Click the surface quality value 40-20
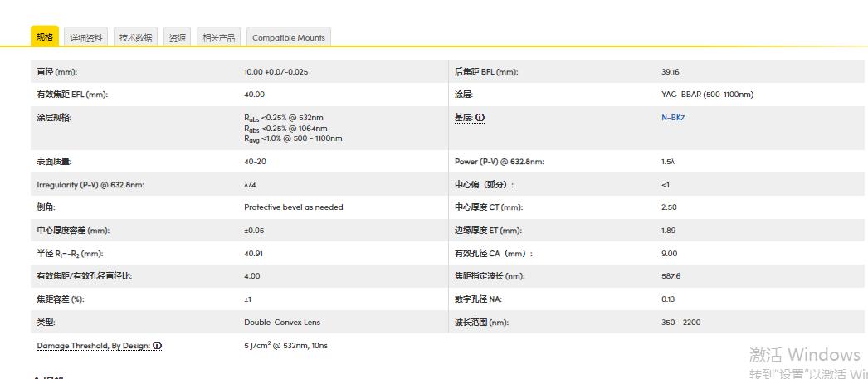The image size is (868, 379). 255,162
